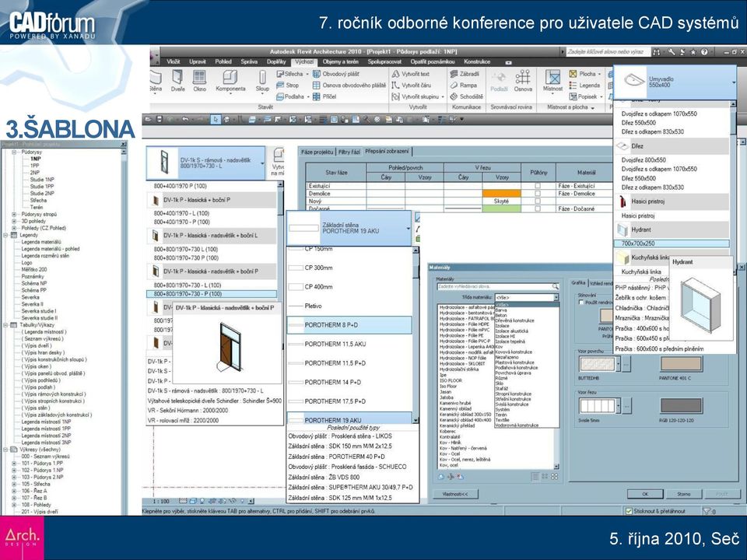The height and width of the screenshot is (560, 747).
Task: Open the Vzor povrchu pattern dropdown arrow
Action: pyautogui.click(x=619, y=364)
